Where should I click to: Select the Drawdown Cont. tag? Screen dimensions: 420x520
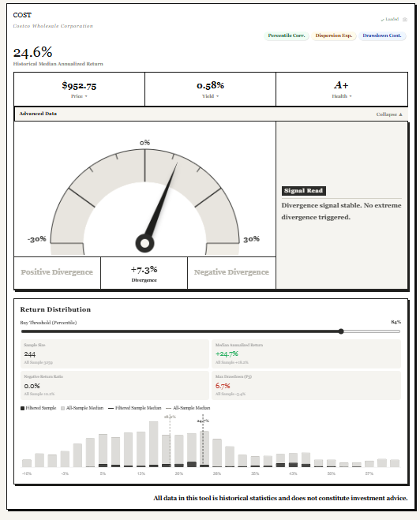[x=382, y=36]
